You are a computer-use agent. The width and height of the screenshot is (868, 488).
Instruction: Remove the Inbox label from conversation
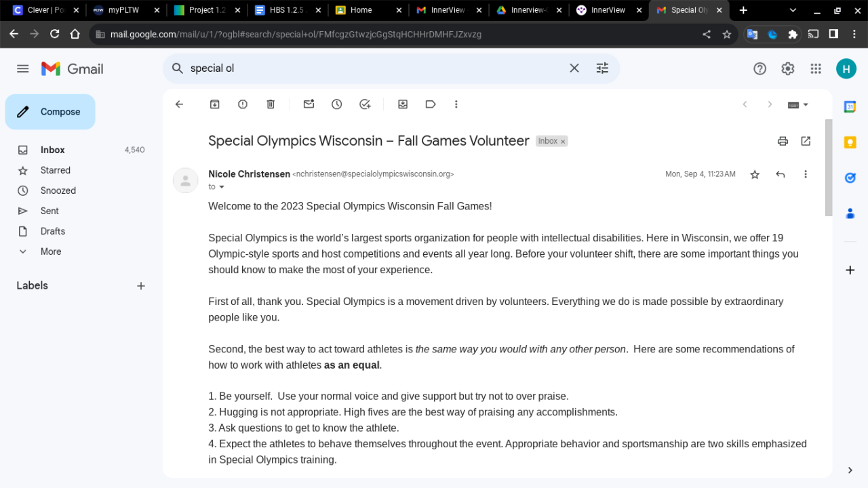click(563, 142)
